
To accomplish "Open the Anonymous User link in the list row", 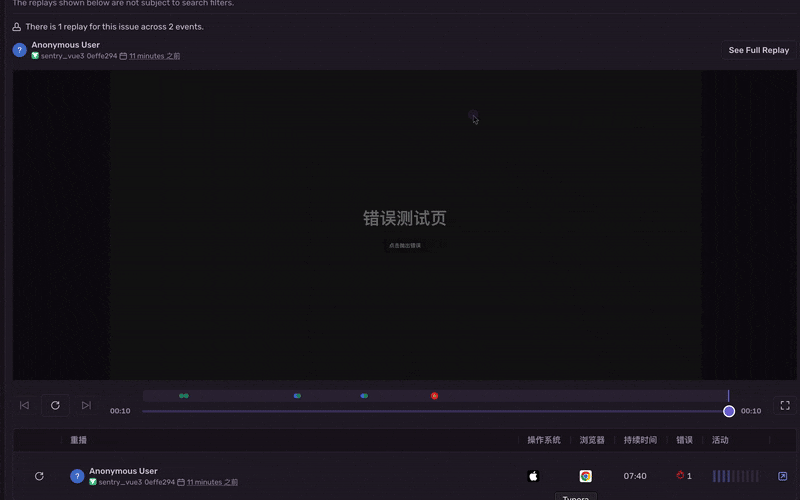I will [123, 471].
